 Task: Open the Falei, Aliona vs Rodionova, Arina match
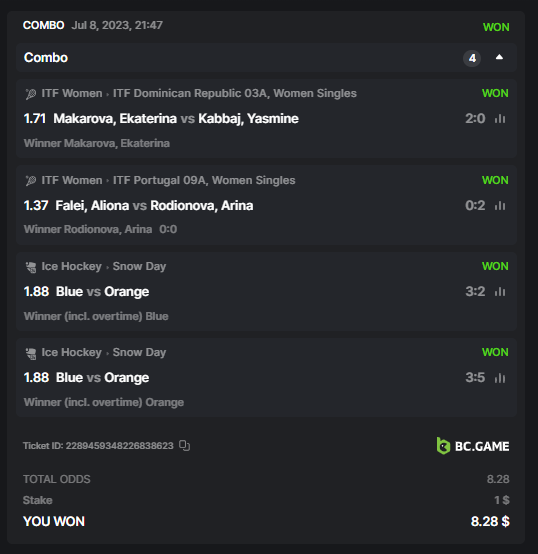(x=154, y=206)
